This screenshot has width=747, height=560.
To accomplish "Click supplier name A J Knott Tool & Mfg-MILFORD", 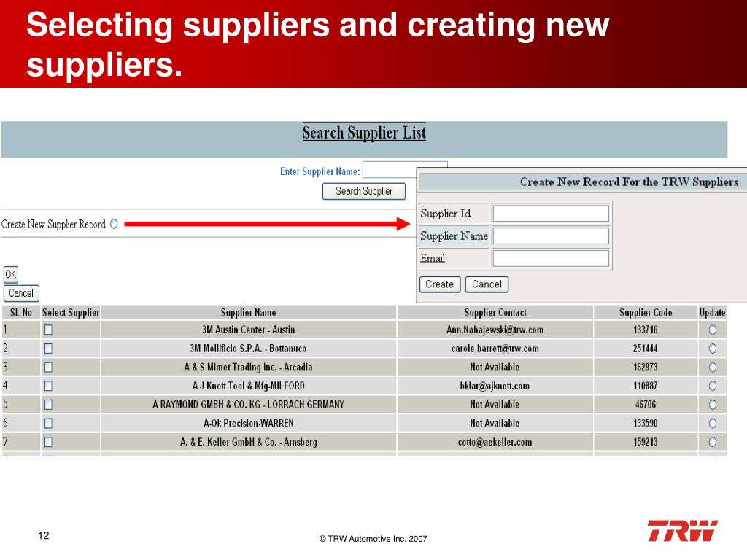I will pos(248,386).
